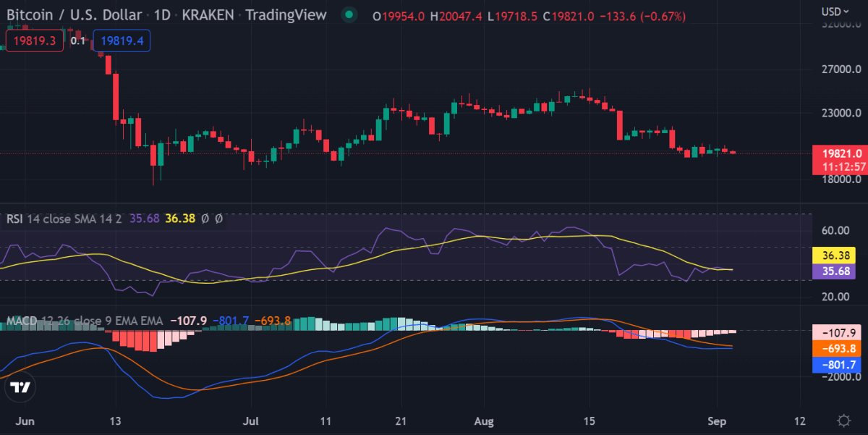
Task: Click the pink −107.9 scale label
Action: pyautogui.click(x=838, y=333)
